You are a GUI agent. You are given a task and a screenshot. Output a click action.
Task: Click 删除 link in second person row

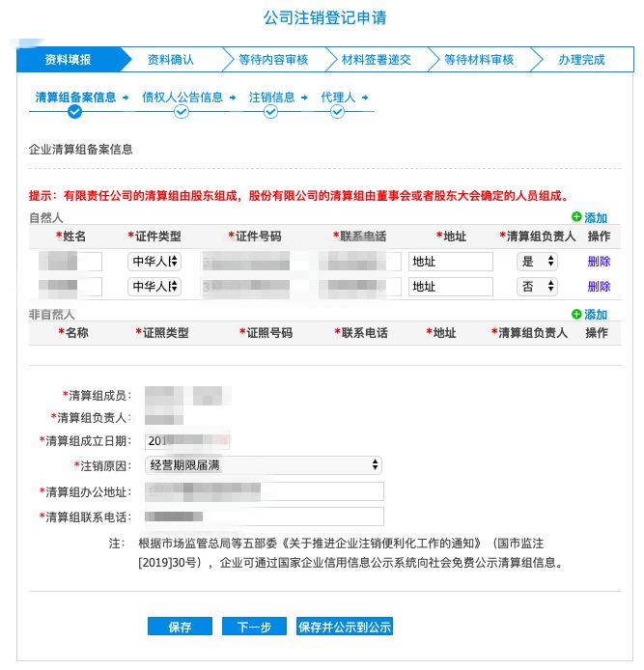coord(599,287)
